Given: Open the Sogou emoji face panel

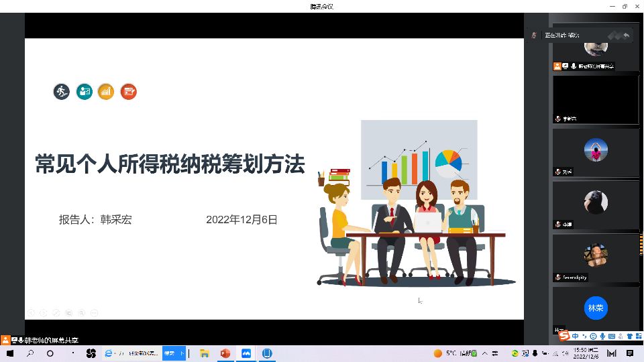Looking at the screenshot, I should coord(593,336).
